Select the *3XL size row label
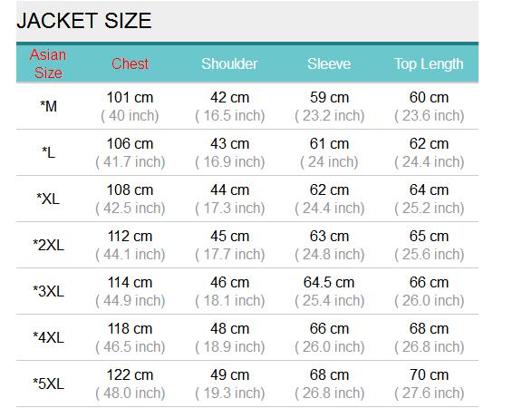The height and width of the screenshot is (408, 532). tap(48, 291)
